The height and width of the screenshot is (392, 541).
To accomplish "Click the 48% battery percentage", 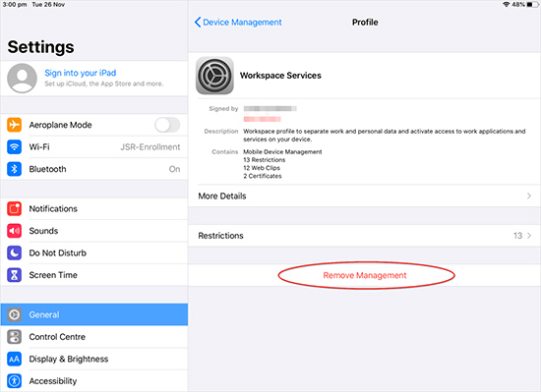I will [518, 5].
